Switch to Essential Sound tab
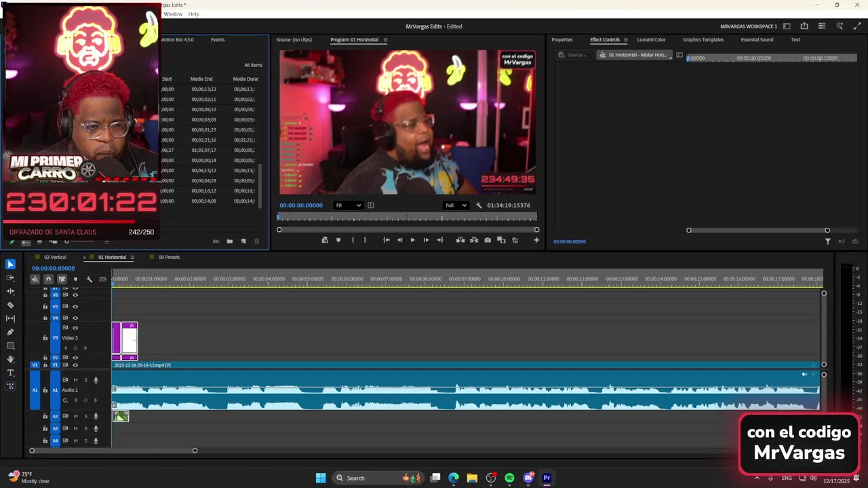Screen dimensions: 868x488 coord(757,40)
